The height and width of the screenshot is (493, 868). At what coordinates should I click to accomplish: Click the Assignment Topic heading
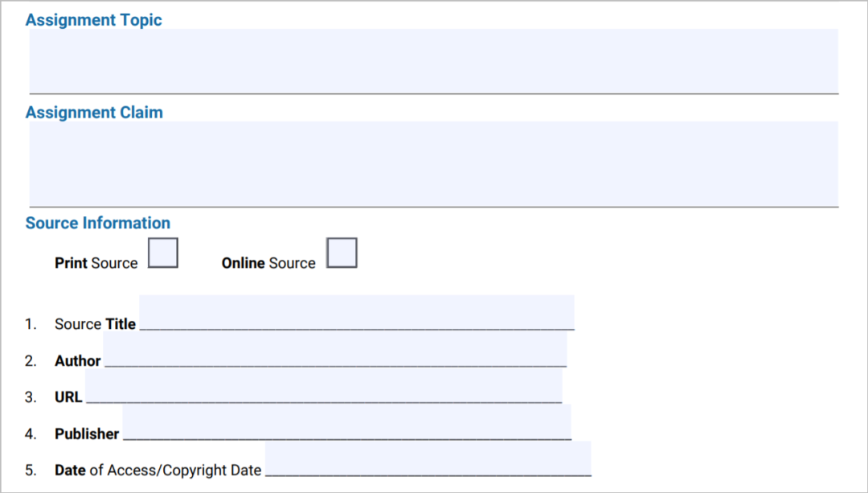pos(94,20)
